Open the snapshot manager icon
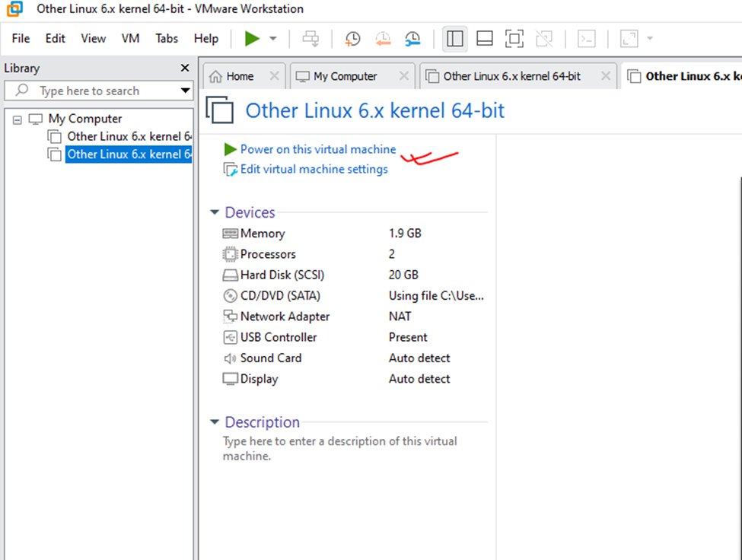The width and height of the screenshot is (742, 560). pos(412,39)
